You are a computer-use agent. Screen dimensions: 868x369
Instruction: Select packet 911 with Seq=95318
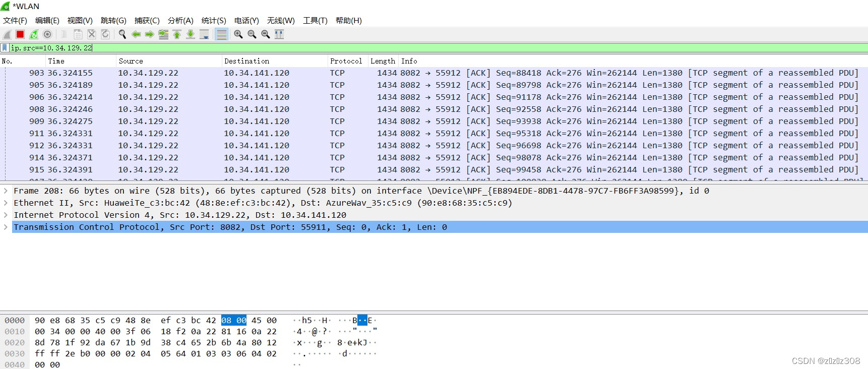[x=434, y=134]
